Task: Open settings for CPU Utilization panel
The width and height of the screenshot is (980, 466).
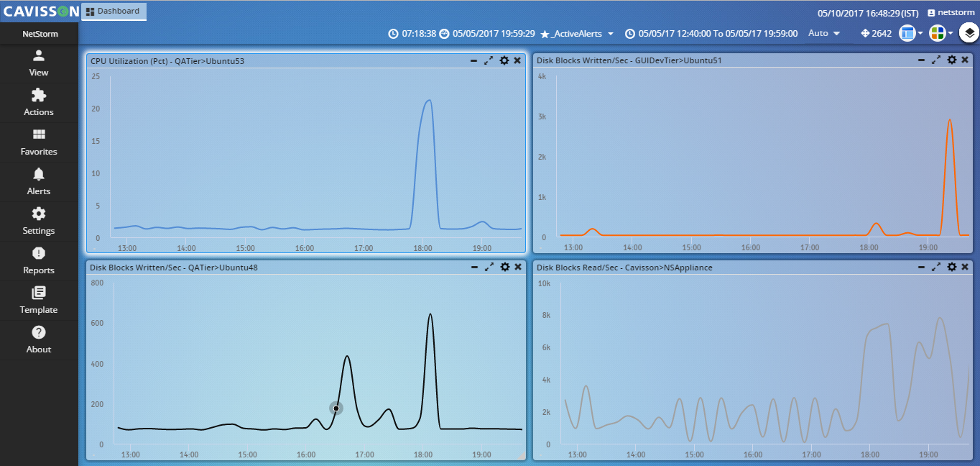Action: click(x=504, y=61)
